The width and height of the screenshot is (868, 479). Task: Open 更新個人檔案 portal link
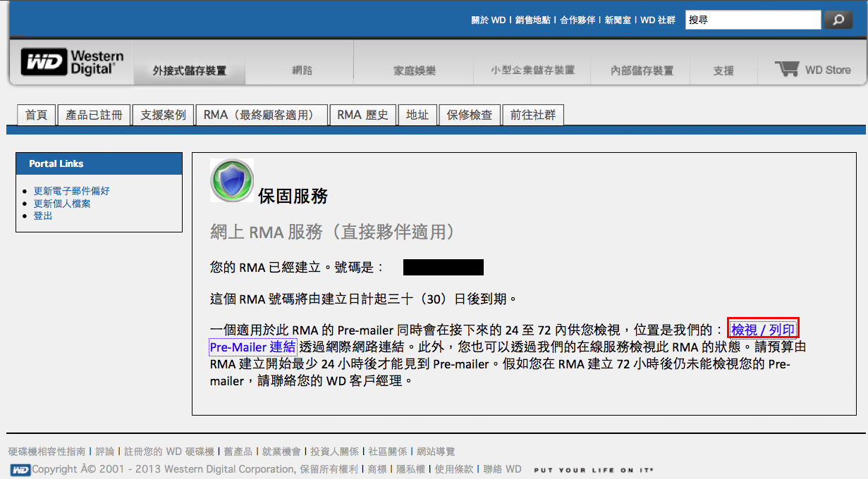62,204
